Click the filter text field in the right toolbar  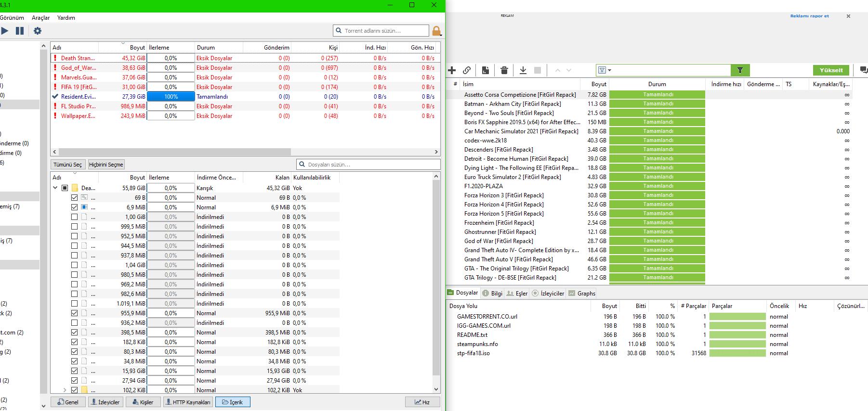[672, 70]
